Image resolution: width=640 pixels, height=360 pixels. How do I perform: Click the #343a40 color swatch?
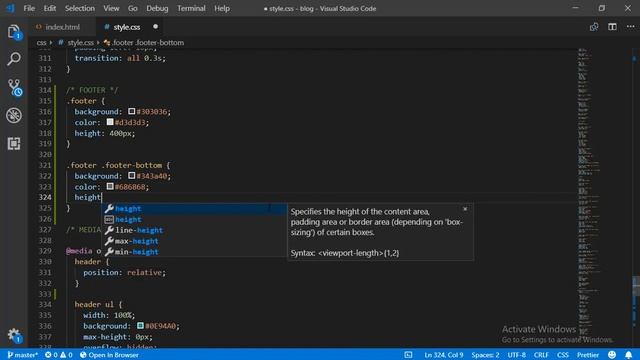(x=131, y=176)
